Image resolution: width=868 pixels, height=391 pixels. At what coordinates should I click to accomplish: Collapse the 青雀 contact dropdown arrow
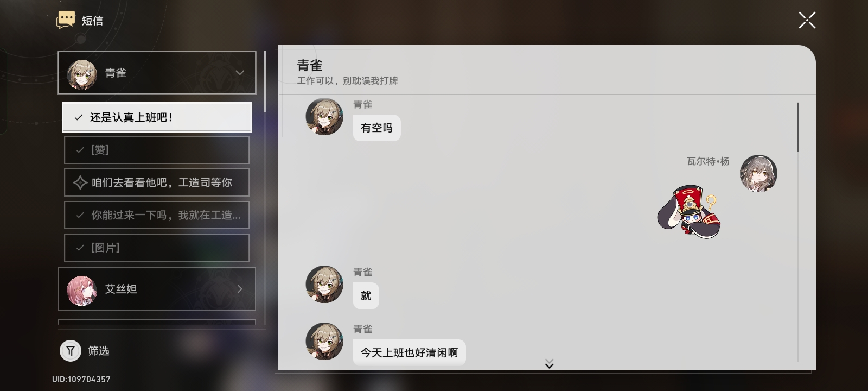240,73
